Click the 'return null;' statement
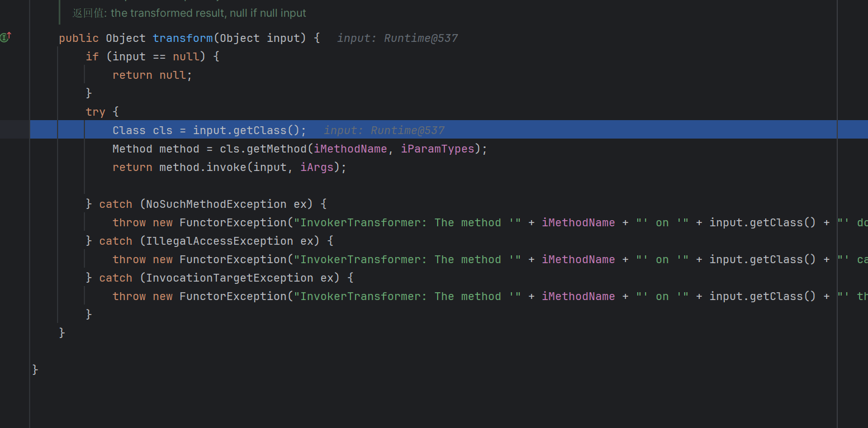The height and width of the screenshot is (428, 868). point(152,75)
